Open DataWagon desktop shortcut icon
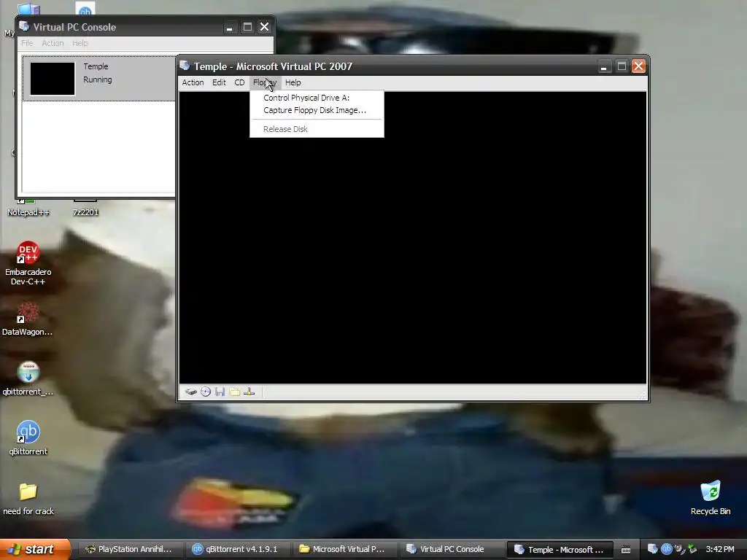This screenshot has height=560, width=747. (27, 319)
